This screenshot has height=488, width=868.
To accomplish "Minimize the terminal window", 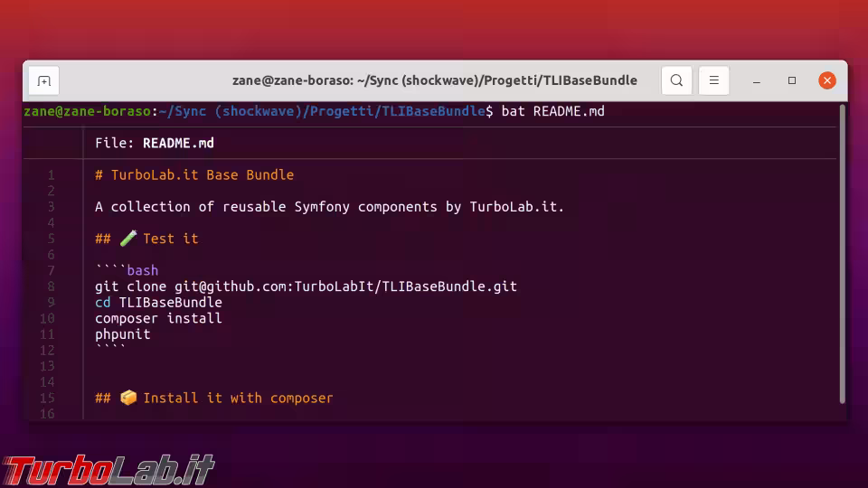I will [x=757, y=80].
